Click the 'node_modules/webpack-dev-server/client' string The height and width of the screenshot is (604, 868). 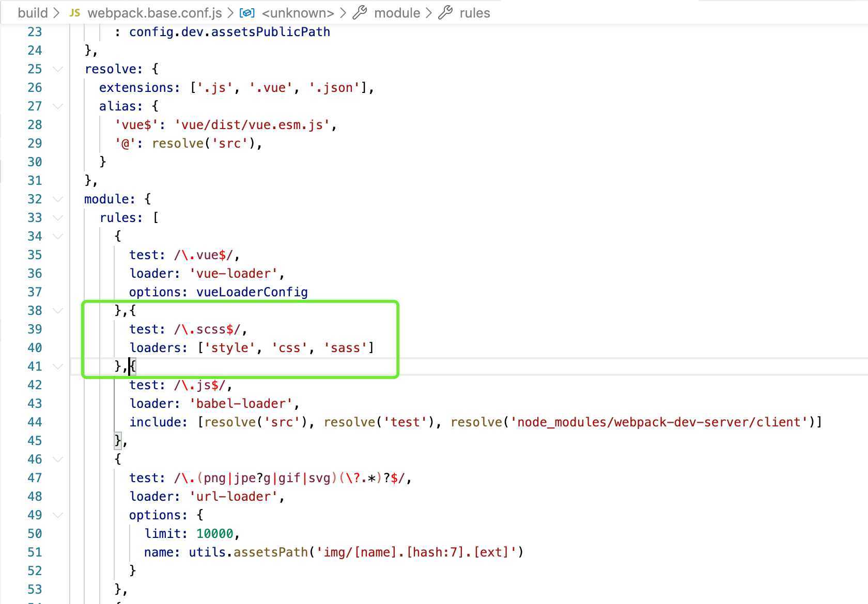(x=659, y=422)
